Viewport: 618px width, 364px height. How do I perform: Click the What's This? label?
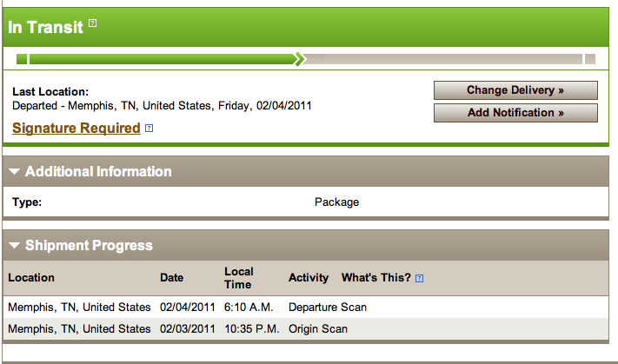[376, 278]
